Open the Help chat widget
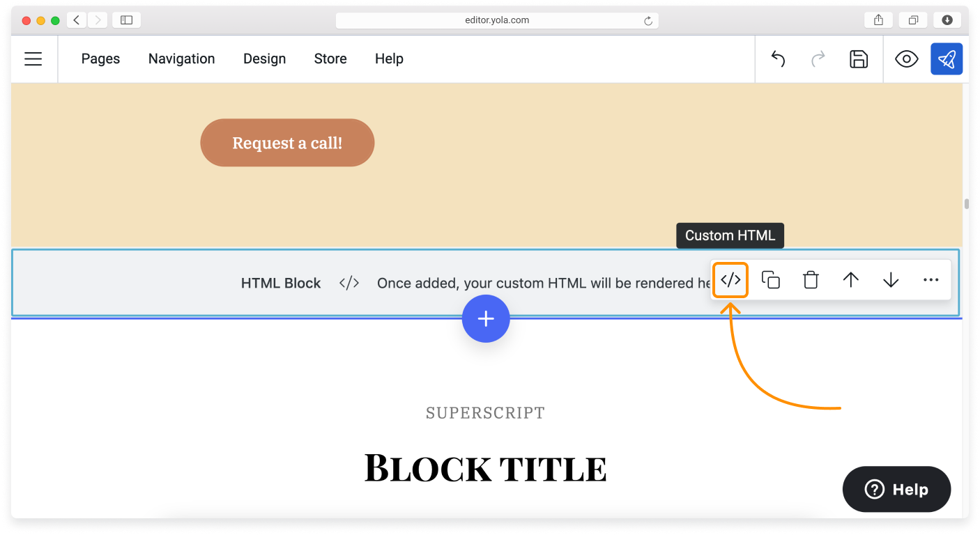Image resolution: width=980 pixels, height=535 pixels. click(896, 489)
